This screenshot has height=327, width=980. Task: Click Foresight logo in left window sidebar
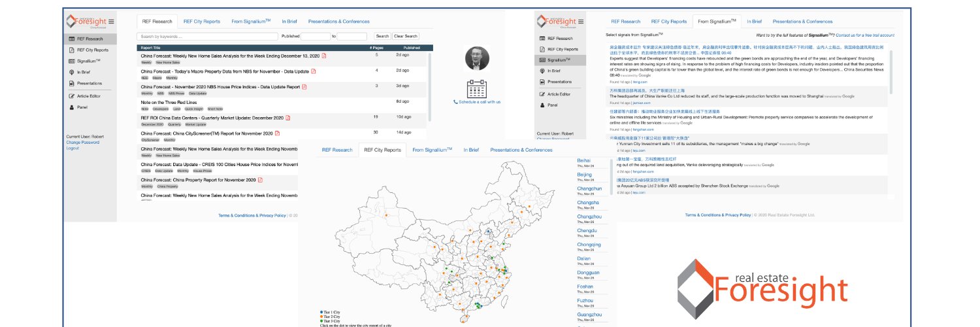[x=85, y=22]
